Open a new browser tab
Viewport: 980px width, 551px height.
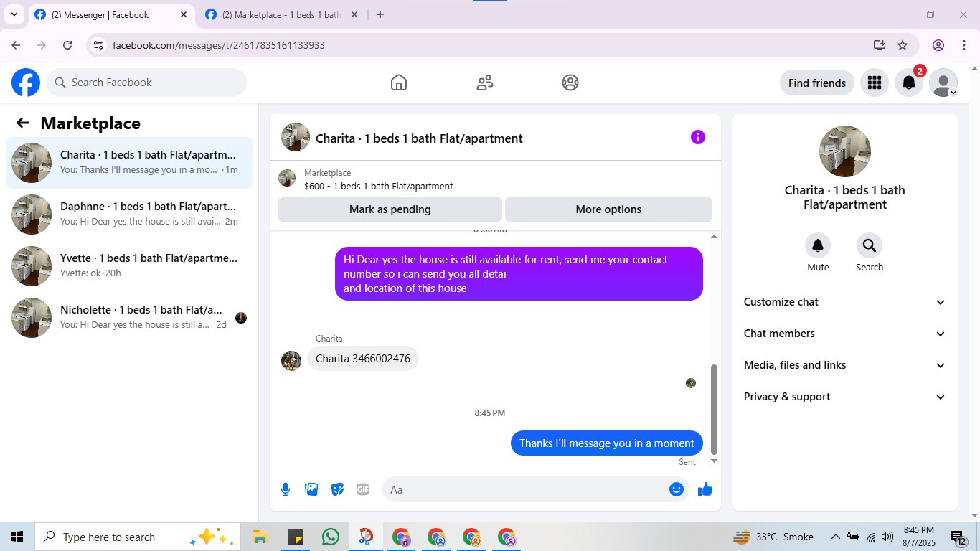(x=380, y=14)
